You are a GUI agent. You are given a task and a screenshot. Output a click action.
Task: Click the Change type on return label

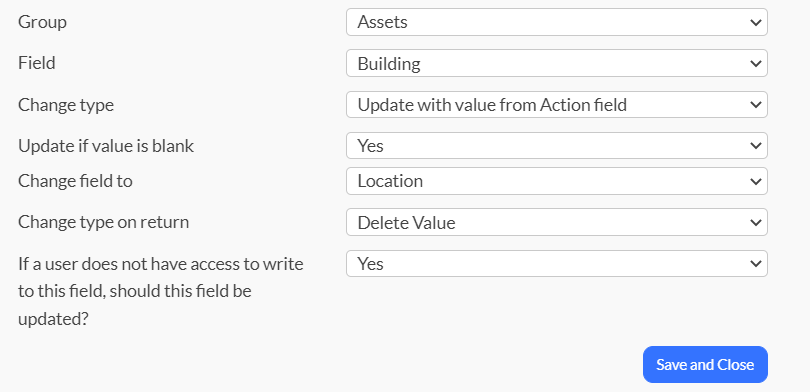pos(103,223)
